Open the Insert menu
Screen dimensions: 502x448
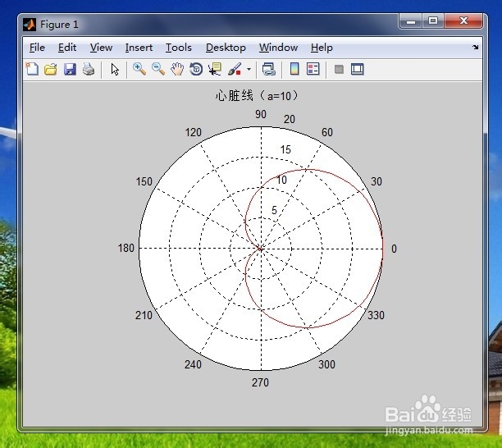point(139,48)
